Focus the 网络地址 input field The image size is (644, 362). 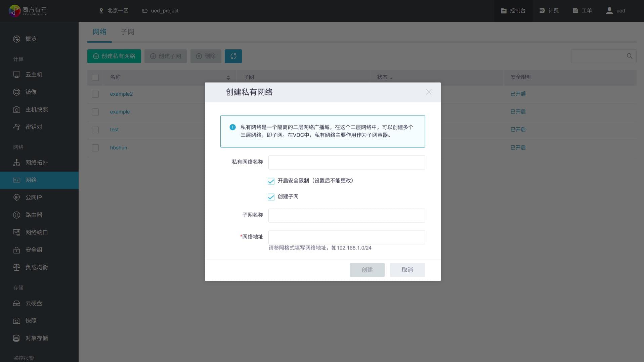coord(346,237)
